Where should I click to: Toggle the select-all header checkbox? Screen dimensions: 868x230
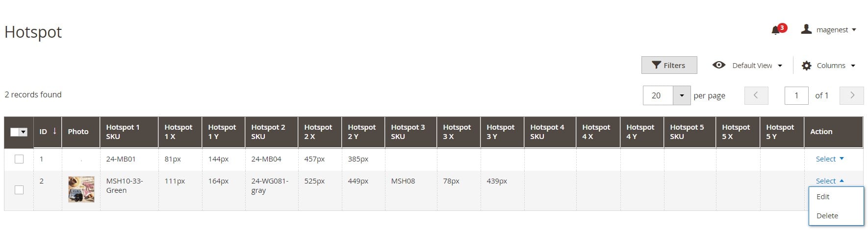(15, 132)
